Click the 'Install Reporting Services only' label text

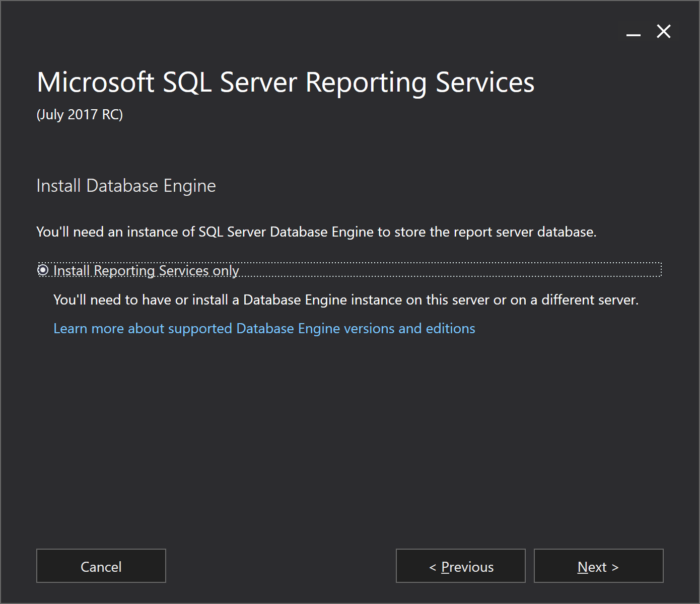coord(146,271)
